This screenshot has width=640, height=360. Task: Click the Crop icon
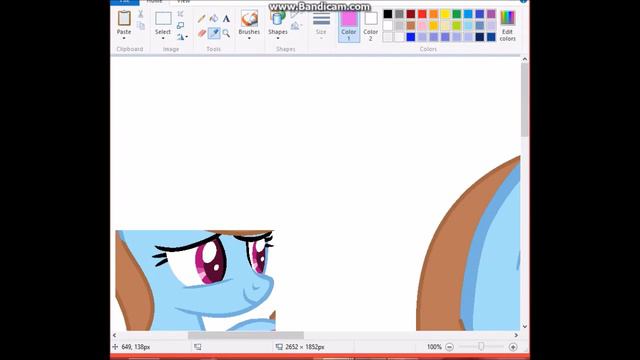pyautogui.click(x=180, y=14)
